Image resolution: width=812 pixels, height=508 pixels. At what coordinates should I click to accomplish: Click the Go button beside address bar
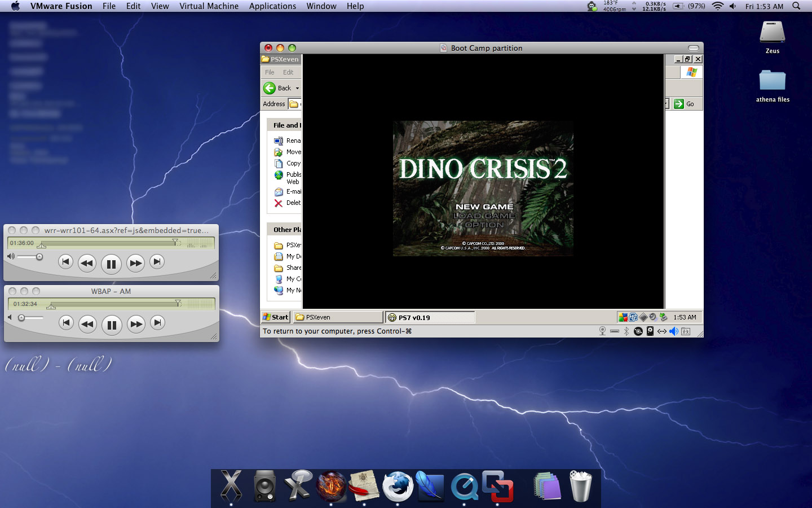tap(684, 104)
